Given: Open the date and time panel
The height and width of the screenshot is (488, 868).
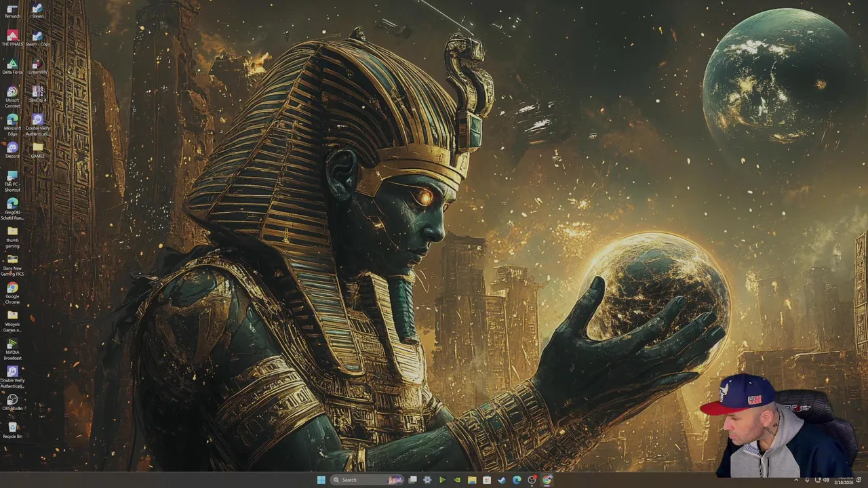Looking at the screenshot, I should tap(845, 480).
